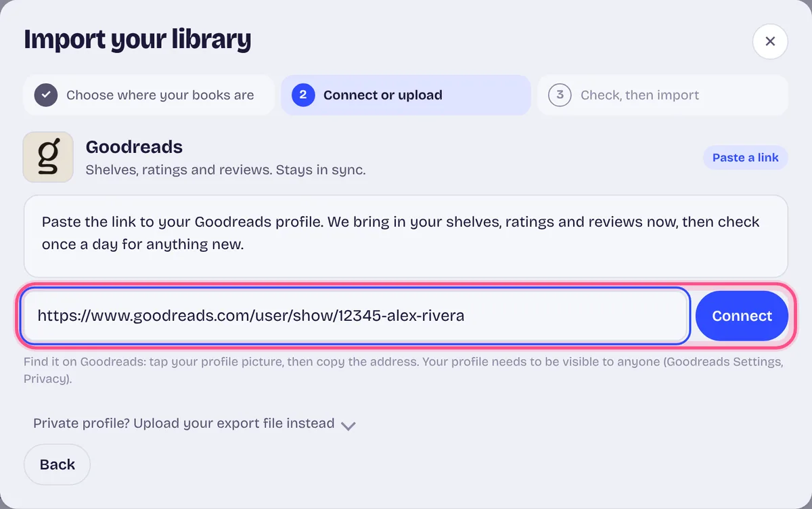The height and width of the screenshot is (509, 812).
Task: Focus the Goodreads profile link field
Action: tap(355, 315)
